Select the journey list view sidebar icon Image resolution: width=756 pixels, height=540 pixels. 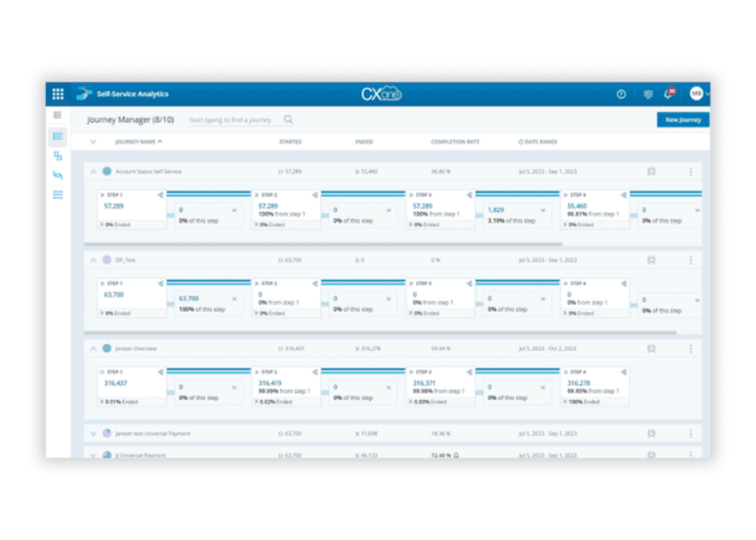coord(58,137)
